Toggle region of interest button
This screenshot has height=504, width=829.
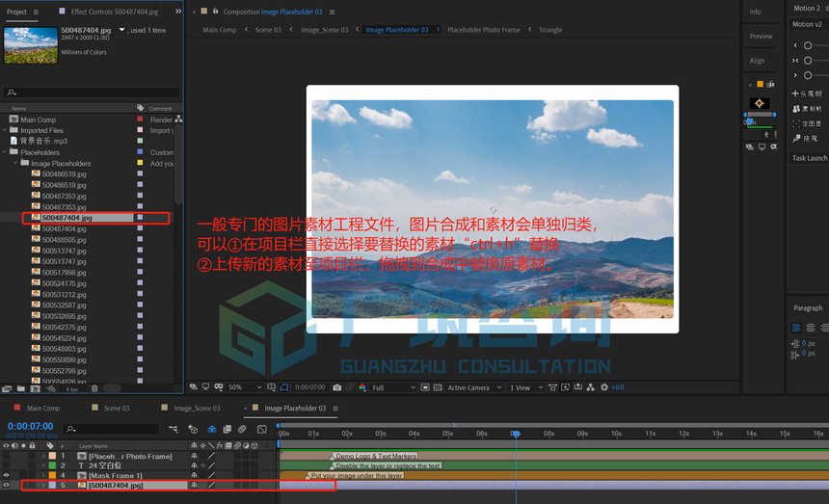click(x=425, y=387)
